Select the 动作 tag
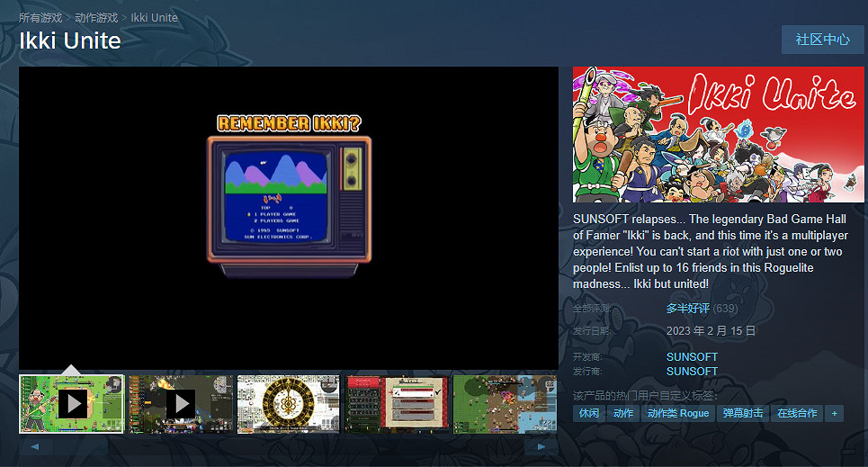Image resolution: width=868 pixels, height=467 pixels. coord(623,413)
